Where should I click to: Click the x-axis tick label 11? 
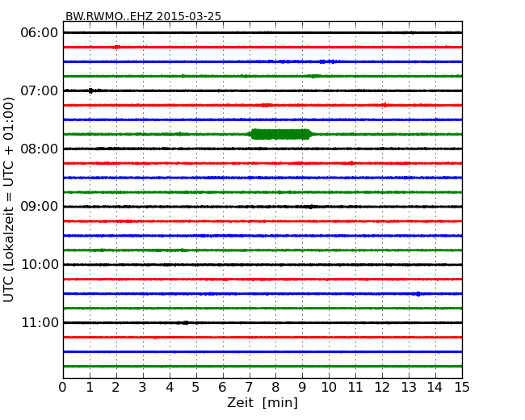355,388
